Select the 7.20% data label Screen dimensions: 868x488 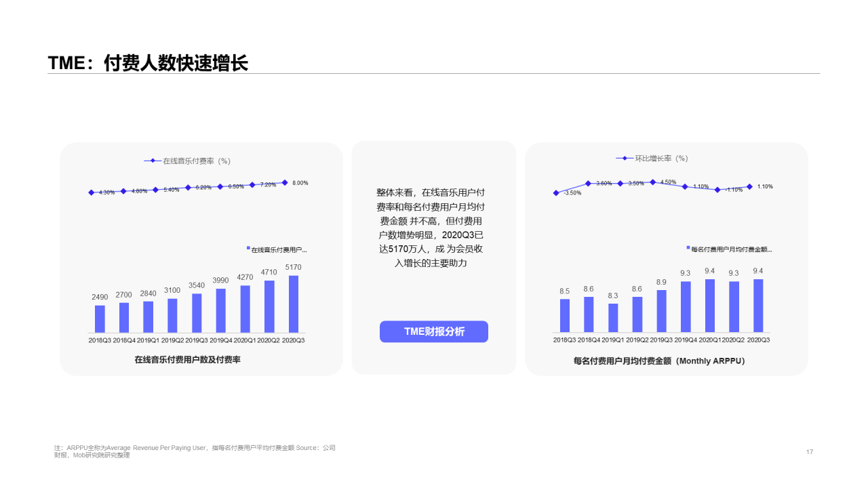[269, 184]
